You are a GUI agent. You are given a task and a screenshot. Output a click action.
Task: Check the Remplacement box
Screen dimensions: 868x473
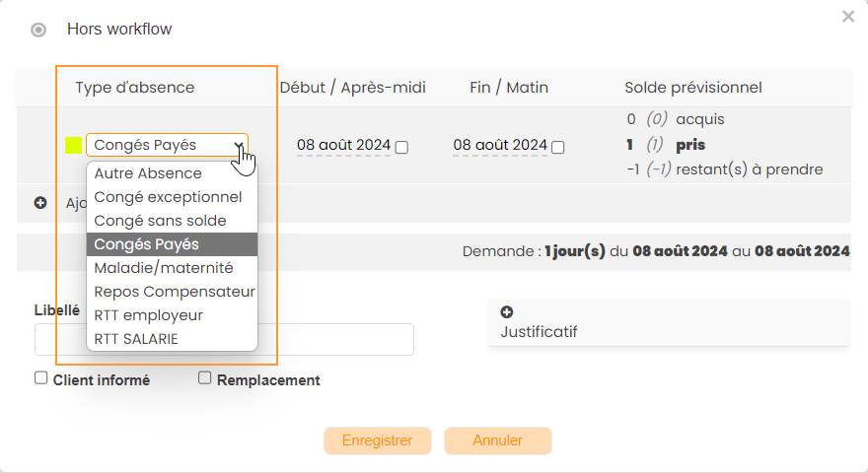[x=205, y=377]
